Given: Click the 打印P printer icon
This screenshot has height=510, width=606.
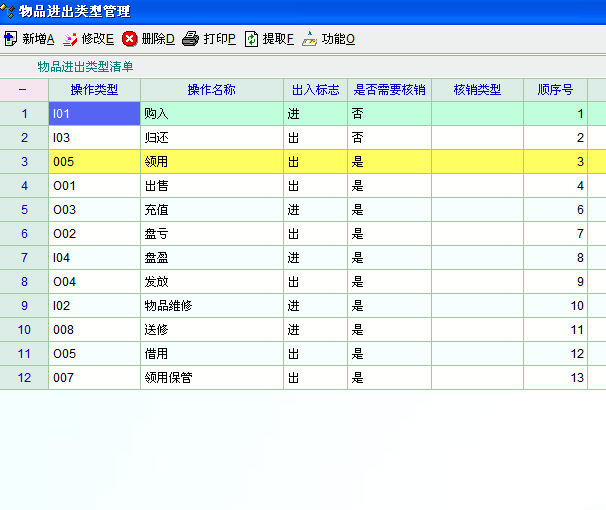Looking at the screenshot, I should pos(190,39).
